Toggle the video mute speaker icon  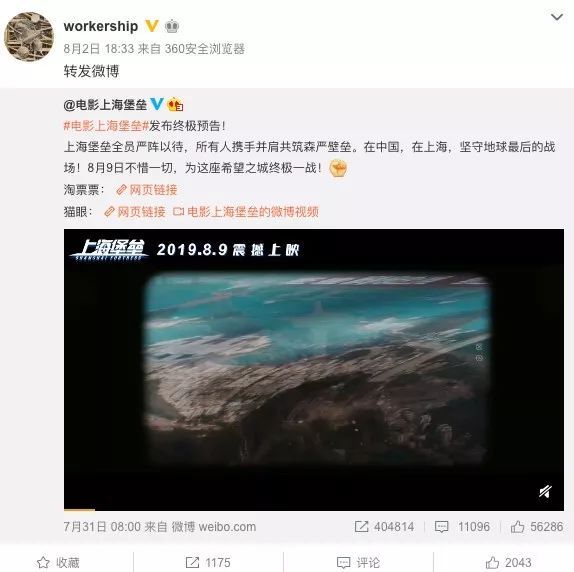click(545, 491)
